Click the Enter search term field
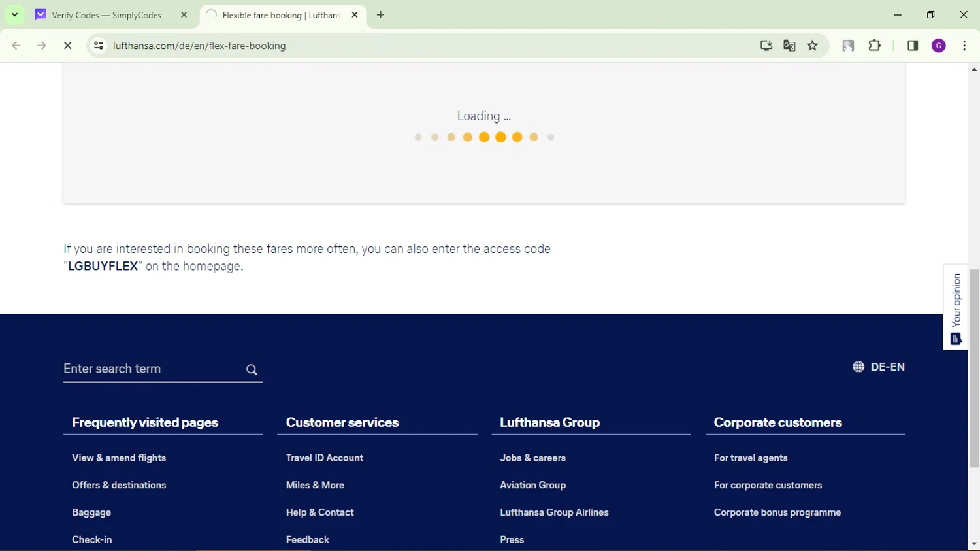This screenshot has width=980, height=551. [x=150, y=369]
